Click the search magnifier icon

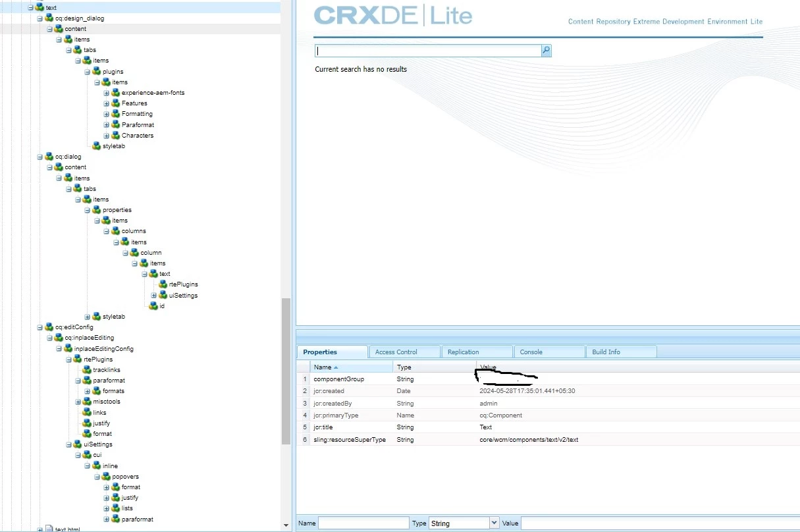[x=546, y=51]
